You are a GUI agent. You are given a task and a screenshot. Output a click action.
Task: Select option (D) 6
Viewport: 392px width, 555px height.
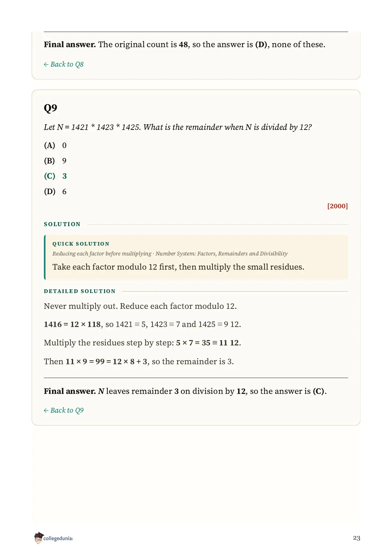[55, 191]
